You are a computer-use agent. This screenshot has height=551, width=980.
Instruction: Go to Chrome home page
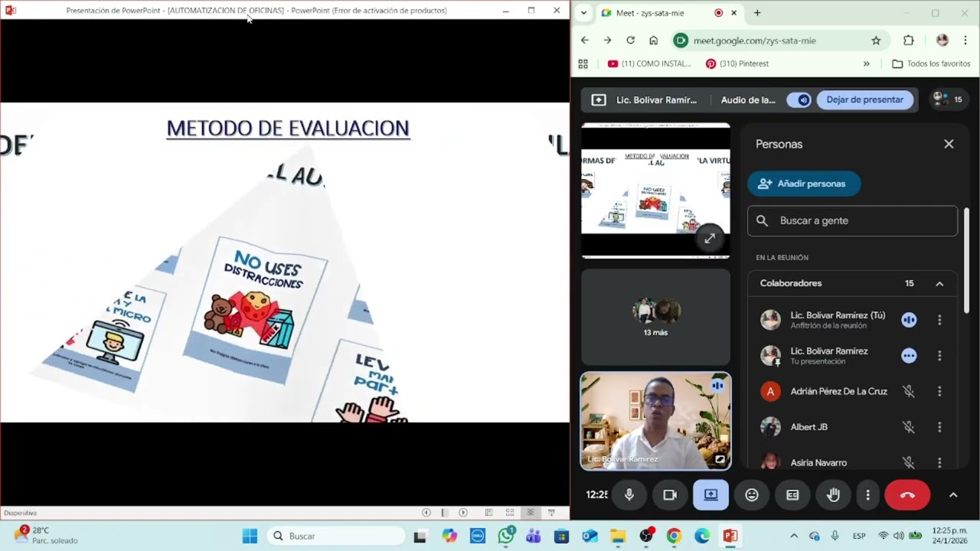coord(653,41)
